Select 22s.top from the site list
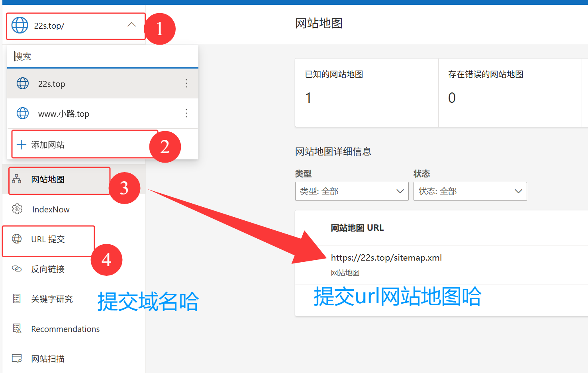The height and width of the screenshot is (373, 588). click(x=103, y=84)
